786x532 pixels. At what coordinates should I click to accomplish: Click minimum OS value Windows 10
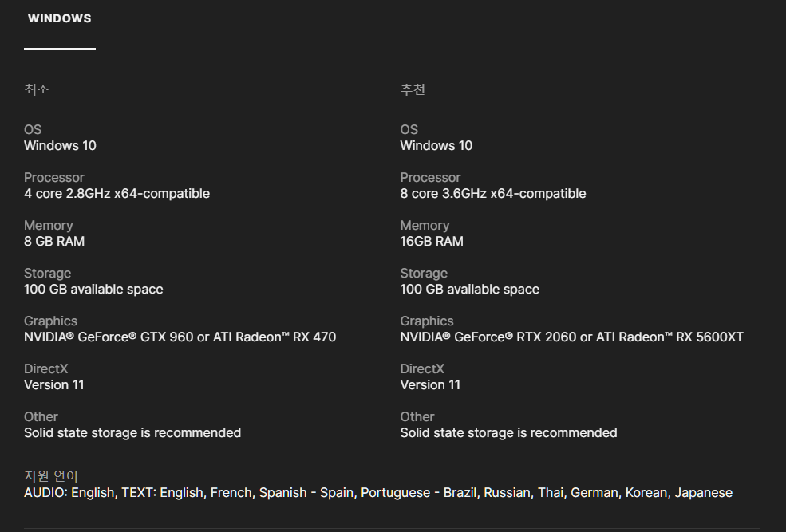coord(60,146)
